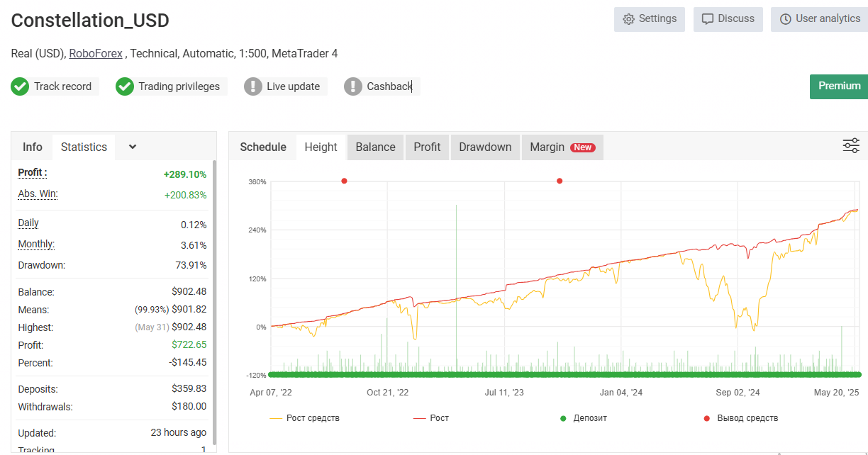Select the Margin tab labeled New
Screen dimensions: 868x455
coord(562,147)
